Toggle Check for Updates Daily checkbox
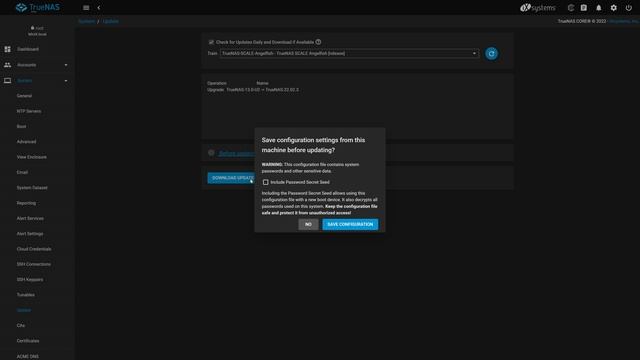 pos(211,42)
